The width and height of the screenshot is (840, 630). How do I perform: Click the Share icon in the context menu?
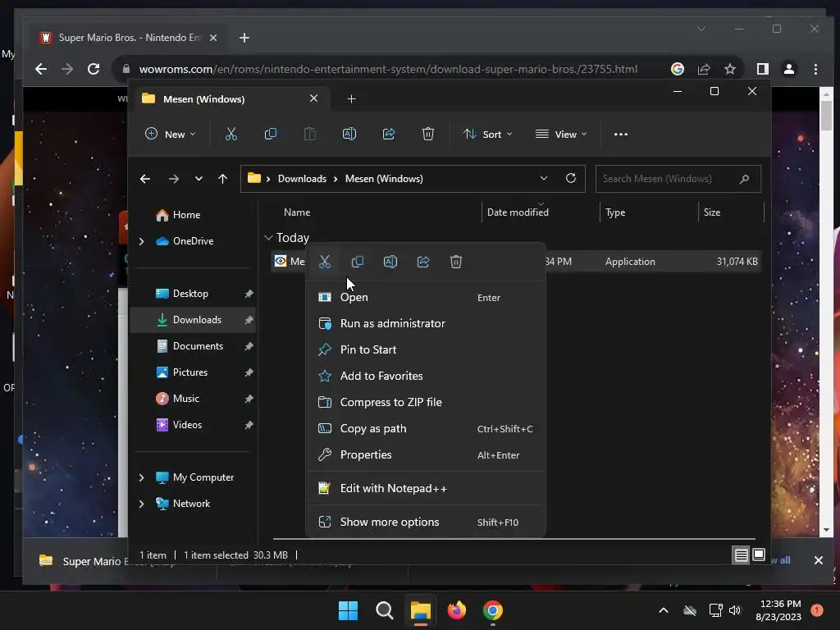click(x=423, y=262)
